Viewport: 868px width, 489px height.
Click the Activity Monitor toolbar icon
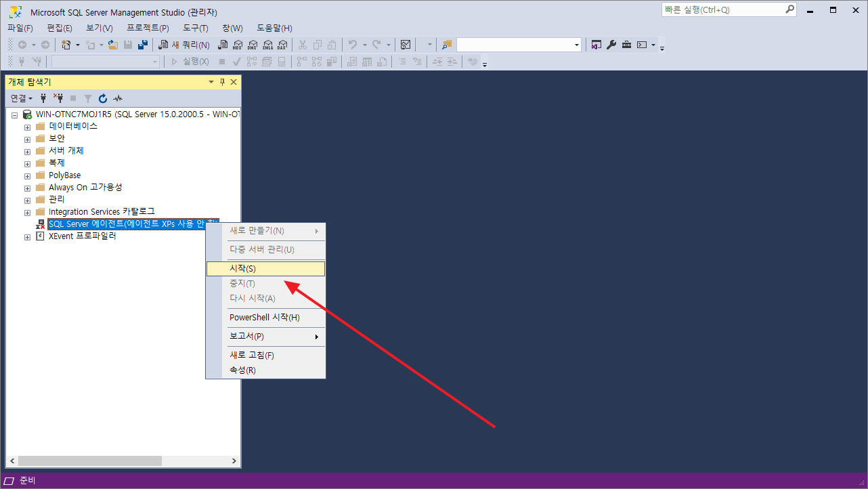406,45
